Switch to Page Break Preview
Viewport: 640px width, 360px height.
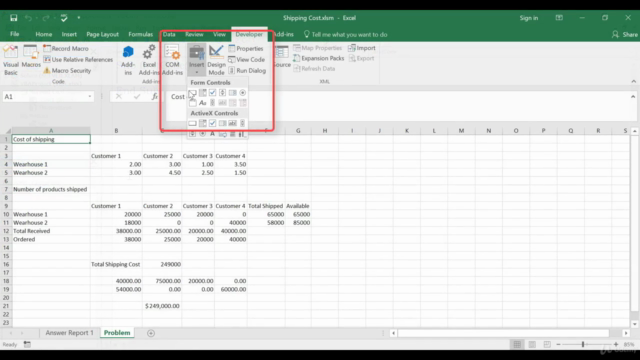(x=547, y=345)
